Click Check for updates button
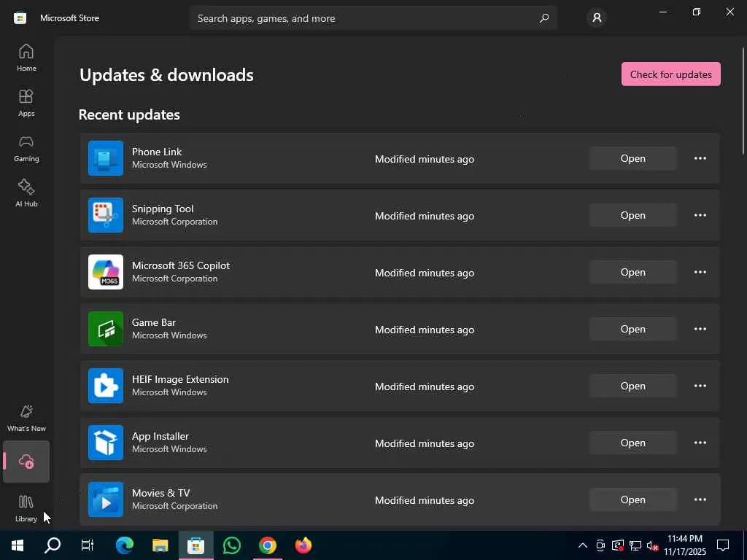 coord(671,74)
